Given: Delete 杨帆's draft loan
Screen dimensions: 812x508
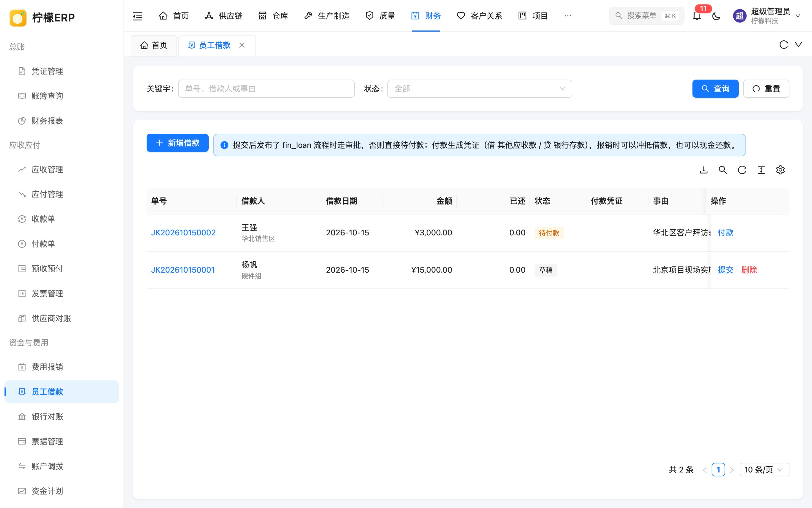Looking at the screenshot, I should (749, 270).
